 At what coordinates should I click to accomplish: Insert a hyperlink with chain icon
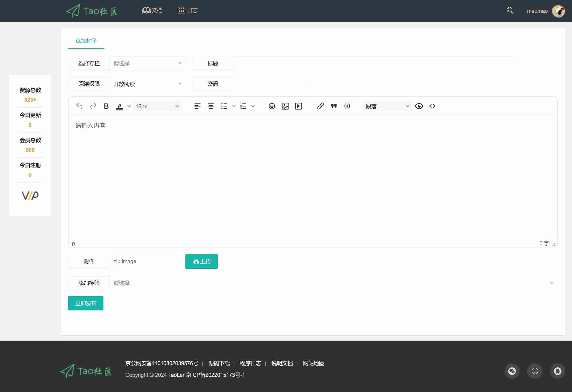point(320,106)
